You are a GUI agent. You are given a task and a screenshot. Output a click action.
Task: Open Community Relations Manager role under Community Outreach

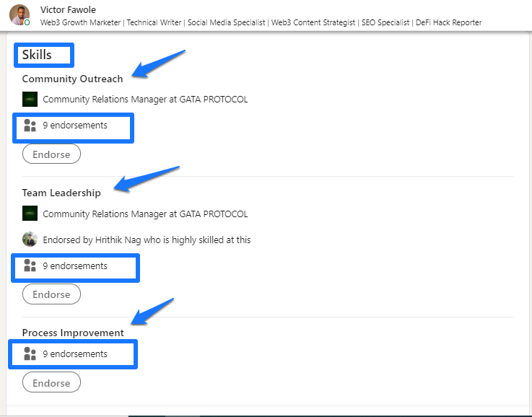point(145,100)
